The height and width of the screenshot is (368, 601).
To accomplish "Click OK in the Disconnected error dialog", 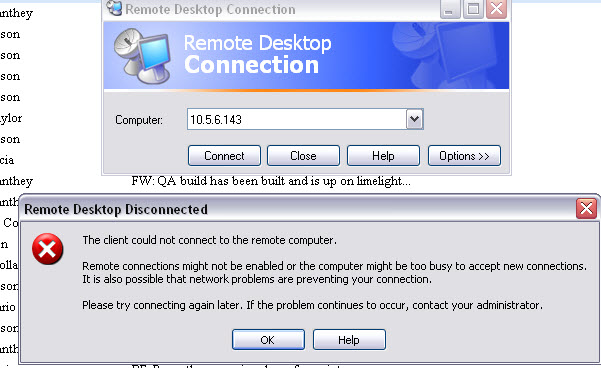I will tap(268, 340).
